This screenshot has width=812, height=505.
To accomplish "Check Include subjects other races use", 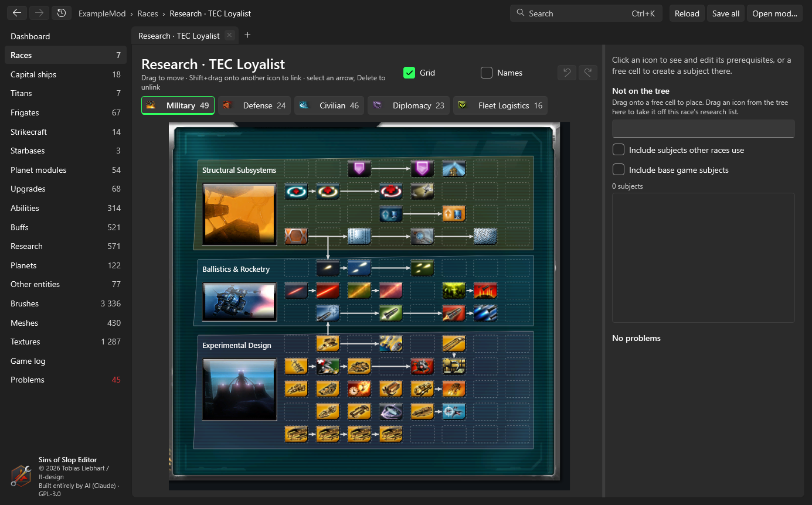I will point(618,150).
